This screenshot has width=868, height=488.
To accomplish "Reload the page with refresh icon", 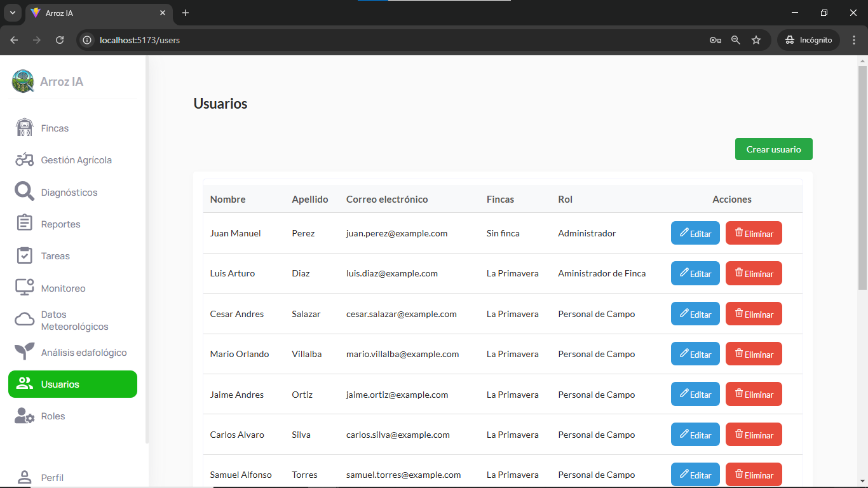I will [x=60, y=40].
